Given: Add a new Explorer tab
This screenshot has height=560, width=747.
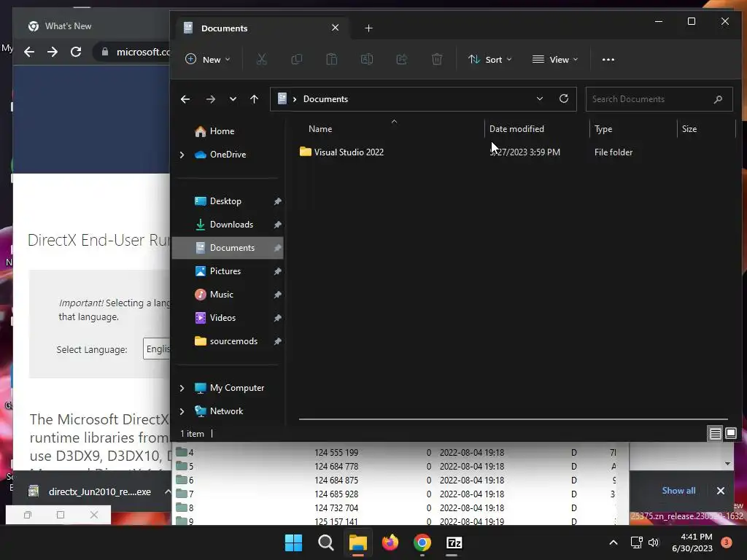Looking at the screenshot, I should click(368, 28).
